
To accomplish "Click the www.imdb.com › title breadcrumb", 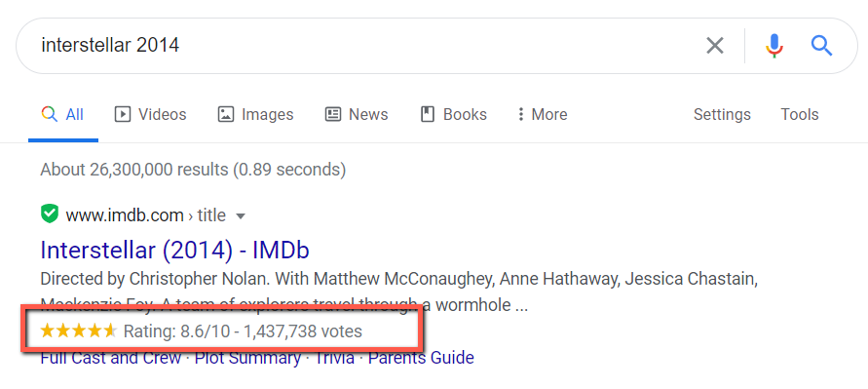I will coord(145,215).
